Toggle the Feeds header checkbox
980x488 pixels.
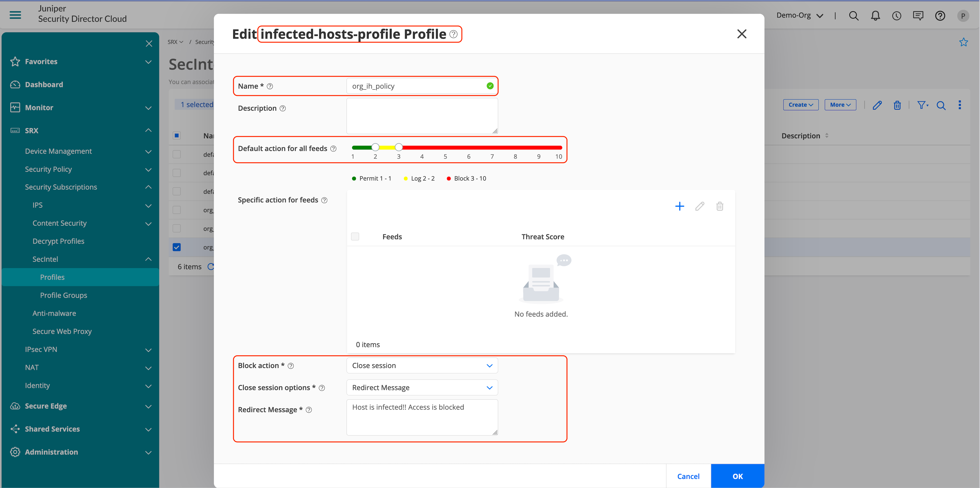click(x=355, y=236)
